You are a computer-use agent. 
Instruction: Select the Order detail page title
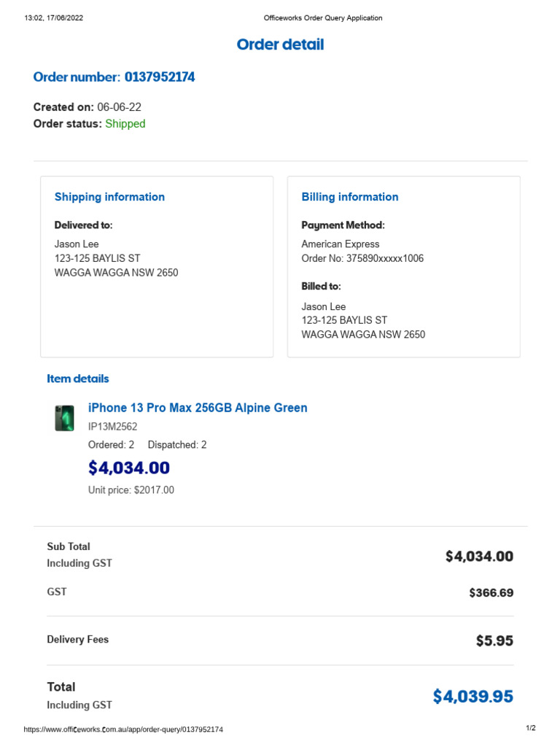pyautogui.click(x=280, y=44)
